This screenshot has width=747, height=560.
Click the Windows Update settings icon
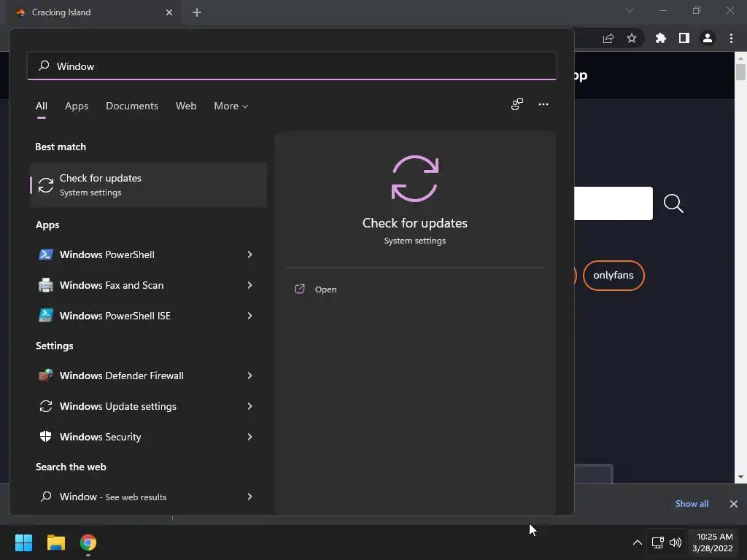(x=46, y=405)
